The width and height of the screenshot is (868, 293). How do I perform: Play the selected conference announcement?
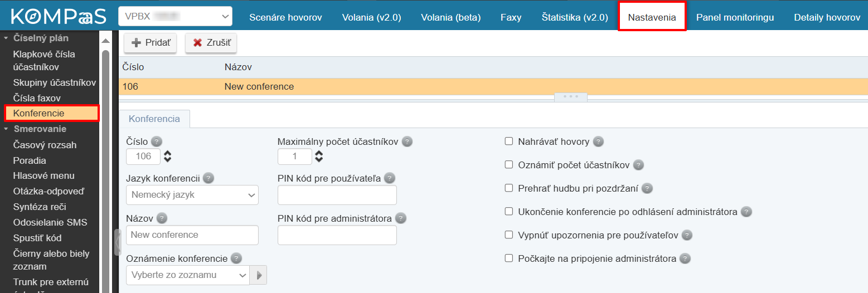tap(259, 275)
